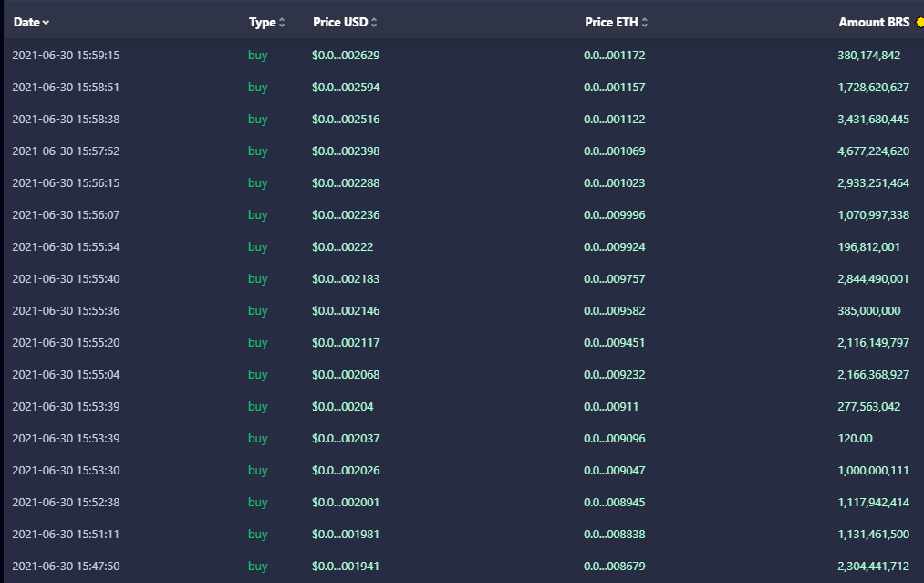Select ETH price 0.0...00911
Screen dimensions: 924x583
611,407
